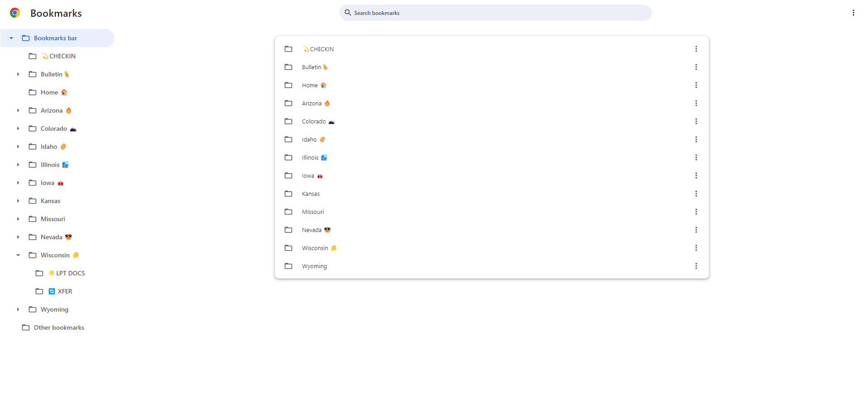Viewport: 868px width, 412px height.
Task: Click the folder icon next to LPT DOCS
Action: pyautogui.click(x=39, y=273)
